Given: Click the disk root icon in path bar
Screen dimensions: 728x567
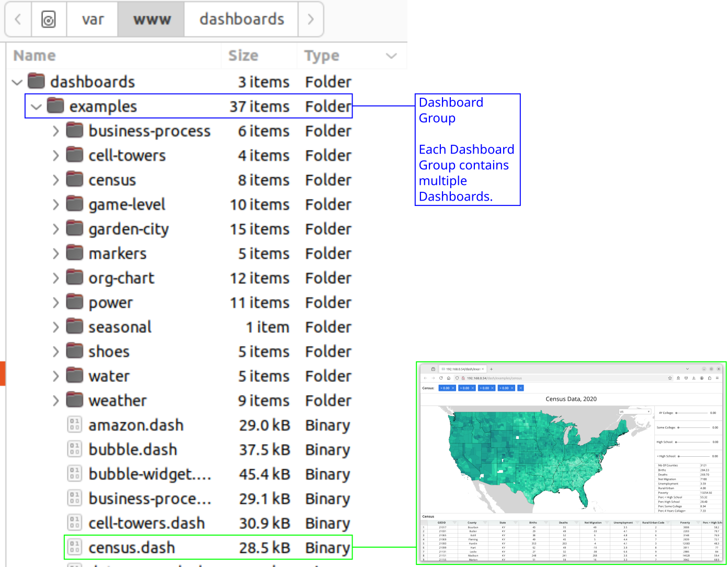Looking at the screenshot, I should coord(49,19).
